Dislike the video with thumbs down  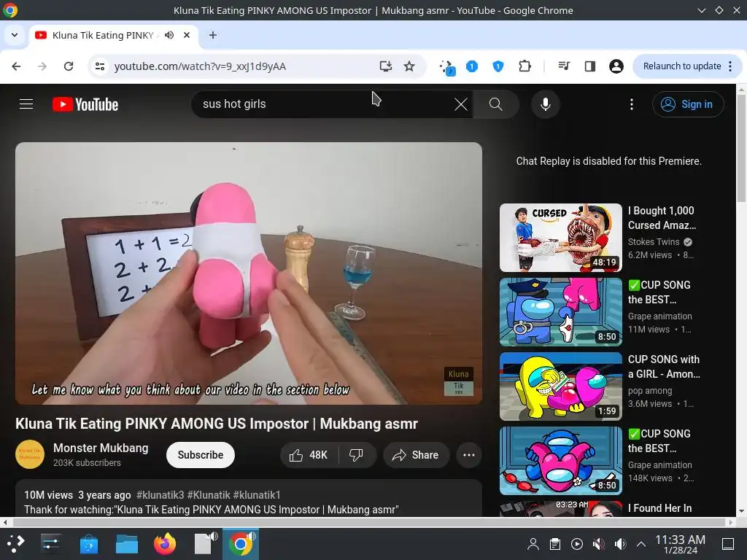click(x=356, y=455)
